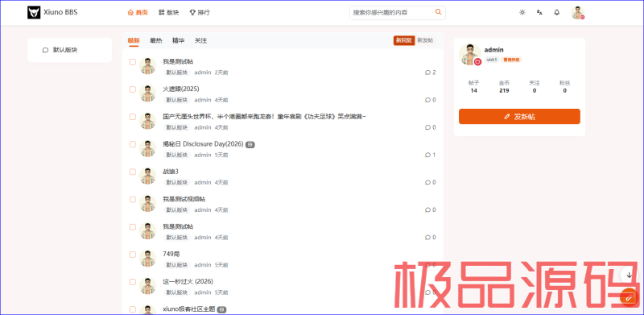Select the 最新 tab
Screen dimensions: 644x315
click(134, 40)
